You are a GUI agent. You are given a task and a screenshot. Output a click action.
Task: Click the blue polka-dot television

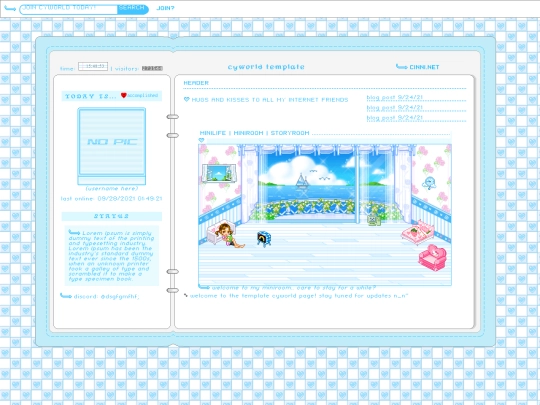click(x=264, y=239)
